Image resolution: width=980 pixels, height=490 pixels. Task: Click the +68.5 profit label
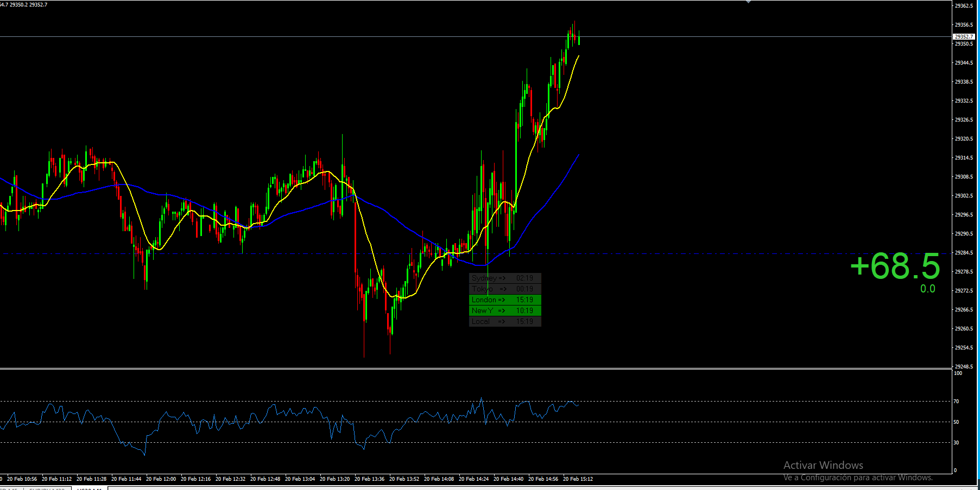coord(895,266)
